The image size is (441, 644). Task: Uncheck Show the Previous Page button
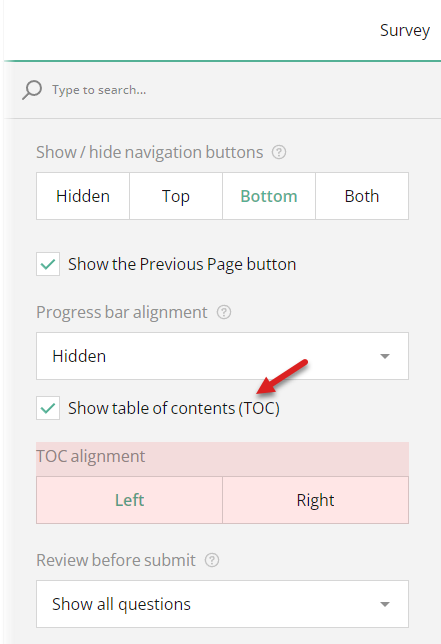48,264
